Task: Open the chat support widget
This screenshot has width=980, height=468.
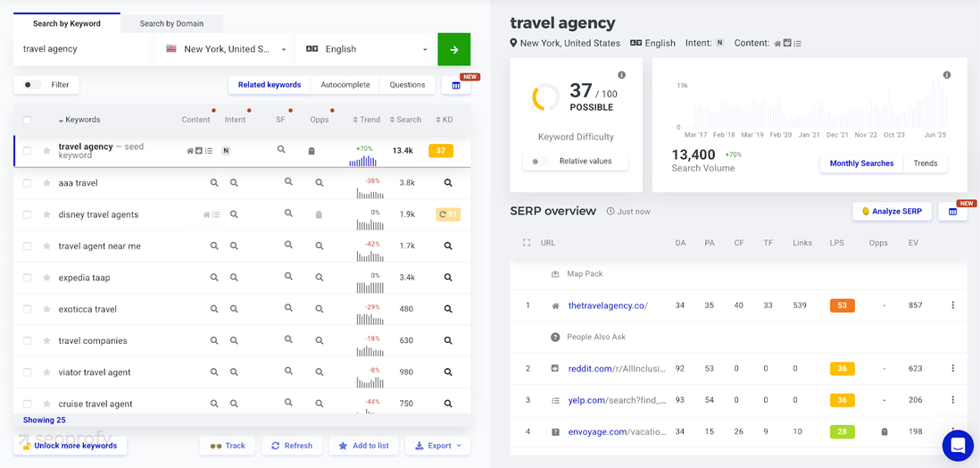Action: click(x=958, y=445)
